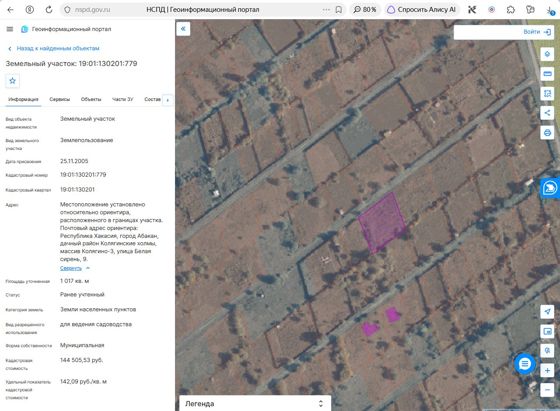560x411 pixels.
Task: Switch to Объекты tab
Action: coord(91,99)
